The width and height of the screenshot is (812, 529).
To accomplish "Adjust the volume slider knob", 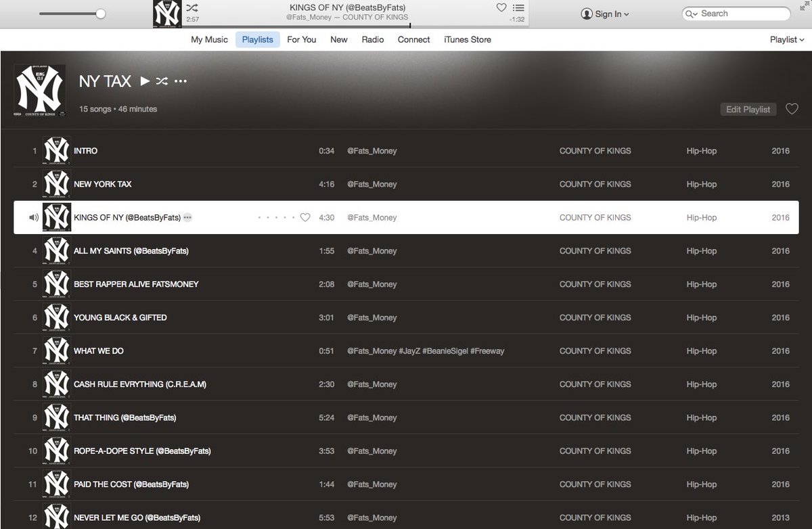I will (x=101, y=14).
